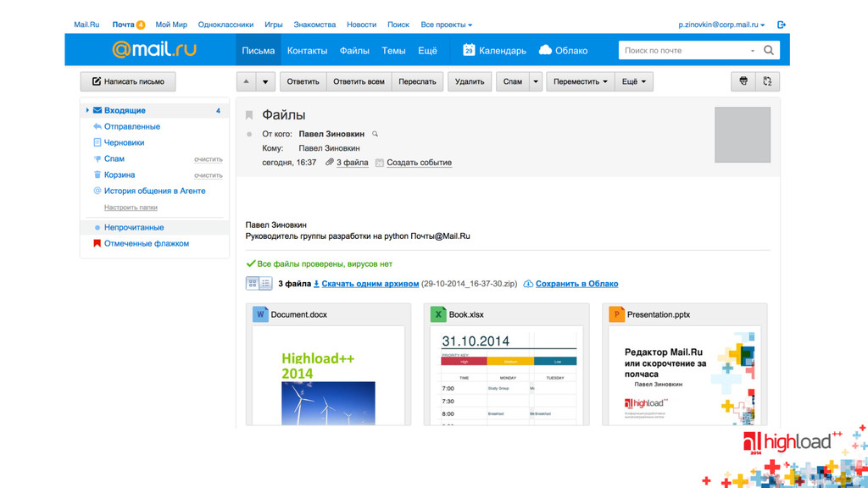This screenshot has width=868, height=488.
Task: Click the cloud save icon before Сохранить в Облако
Action: click(x=528, y=284)
